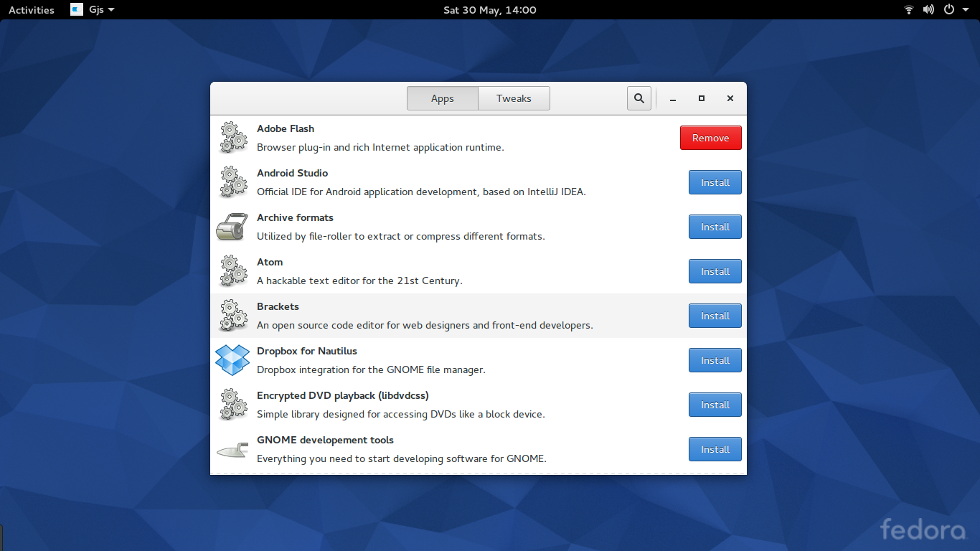
Task: Click the Adobe Flash gears icon
Action: (232, 138)
